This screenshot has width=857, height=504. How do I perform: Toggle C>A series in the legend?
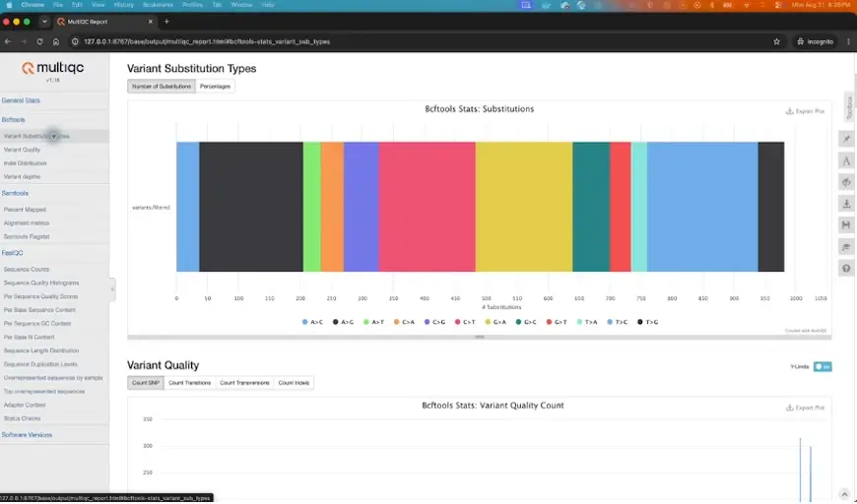pyautogui.click(x=404, y=322)
